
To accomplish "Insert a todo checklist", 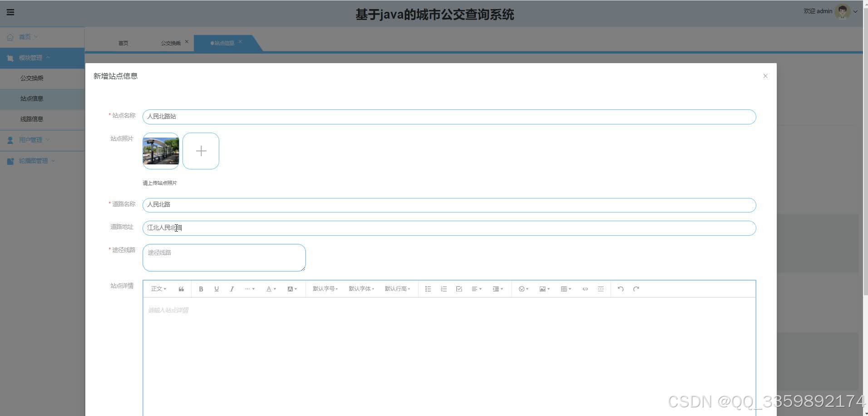I will click(x=459, y=289).
